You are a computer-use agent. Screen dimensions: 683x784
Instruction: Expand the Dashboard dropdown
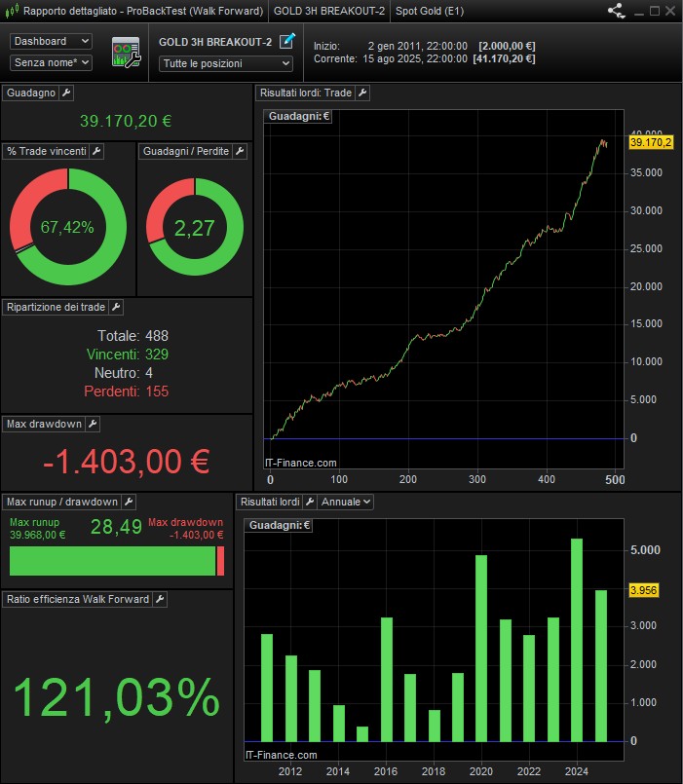pos(51,41)
